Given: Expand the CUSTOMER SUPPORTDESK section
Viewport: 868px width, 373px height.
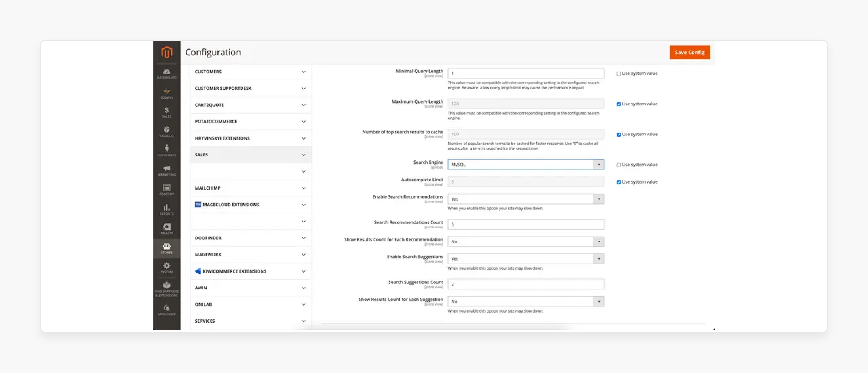Looking at the screenshot, I should (x=251, y=88).
